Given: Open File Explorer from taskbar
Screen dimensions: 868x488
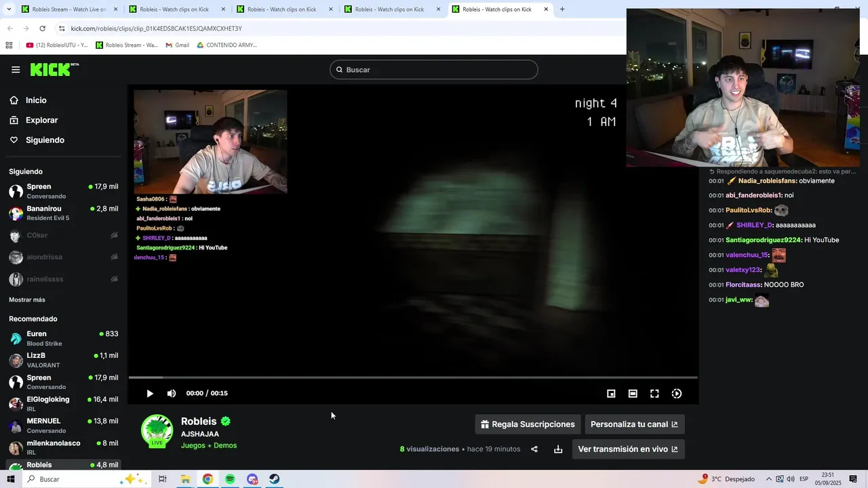Looking at the screenshot, I should 185,479.
